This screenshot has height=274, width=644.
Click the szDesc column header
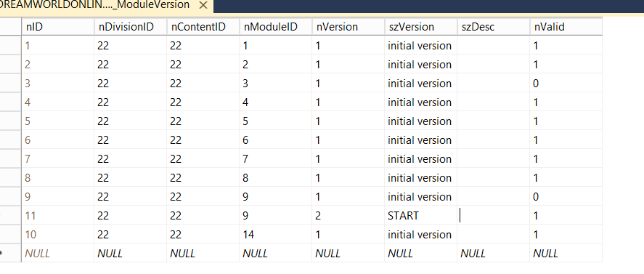click(x=493, y=27)
